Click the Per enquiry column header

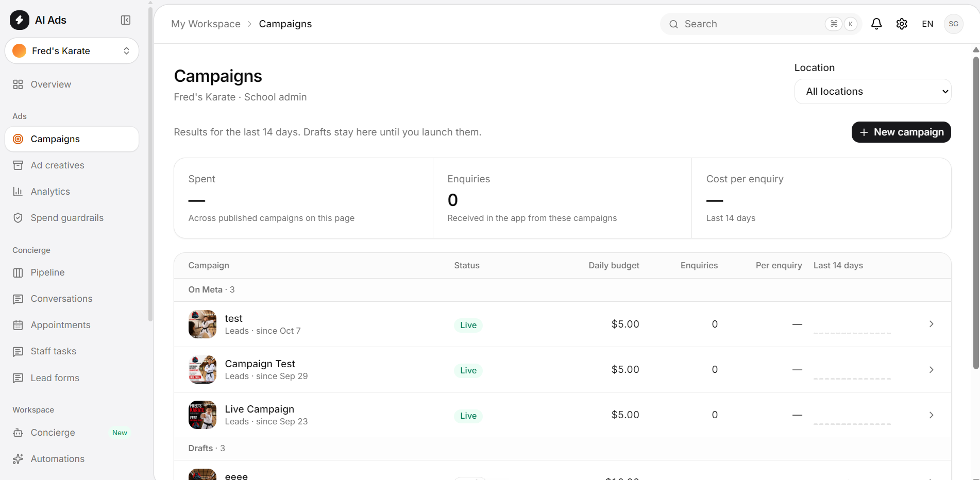point(779,266)
